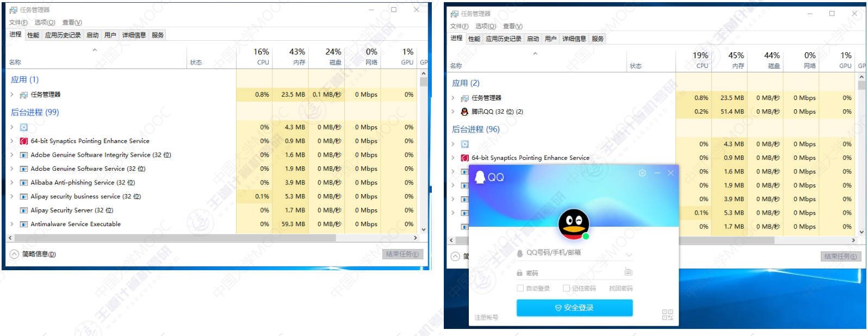This screenshot has height=336, width=868.
Task: Open QQ account dropdown arrow
Action: (629, 254)
